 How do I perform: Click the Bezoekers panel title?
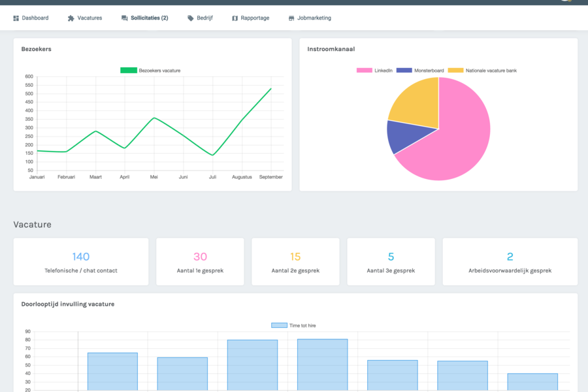(x=37, y=49)
